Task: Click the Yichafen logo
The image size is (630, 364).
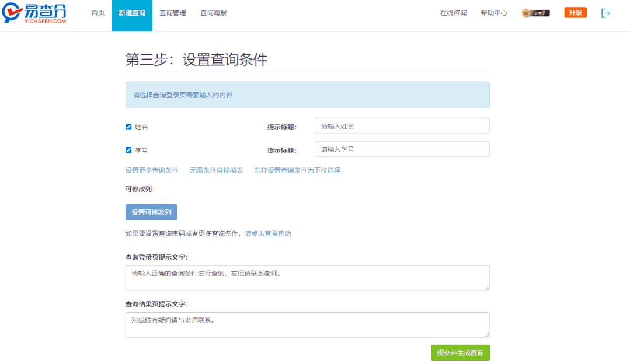Action: (34, 13)
